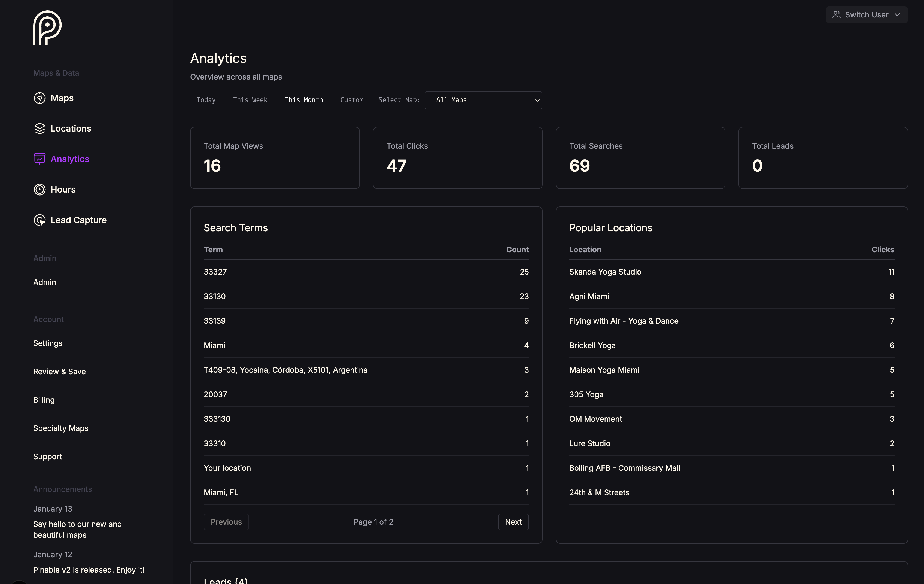This screenshot has width=924, height=584.
Task: Select the Maps icon in the sidebar
Action: pos(40,98)
